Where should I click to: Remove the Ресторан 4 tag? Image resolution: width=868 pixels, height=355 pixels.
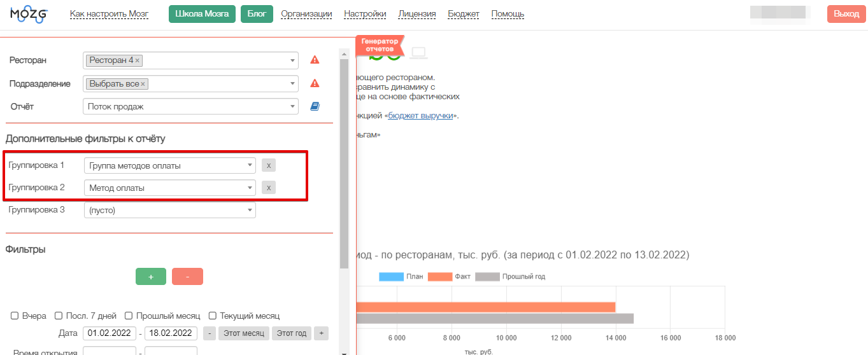(138, 60)
